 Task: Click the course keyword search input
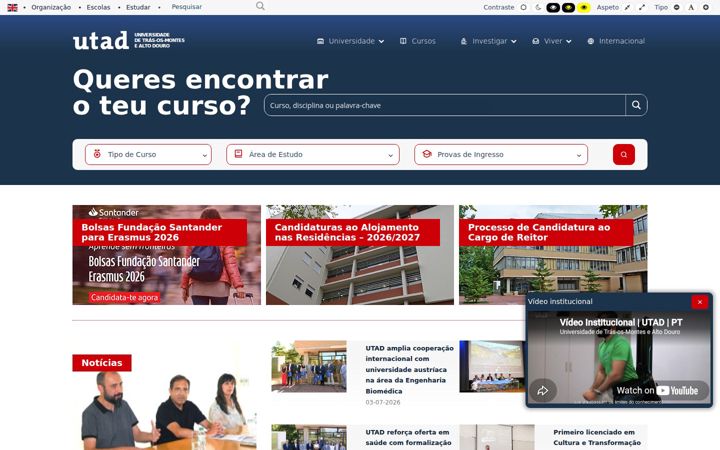[444, 105]
